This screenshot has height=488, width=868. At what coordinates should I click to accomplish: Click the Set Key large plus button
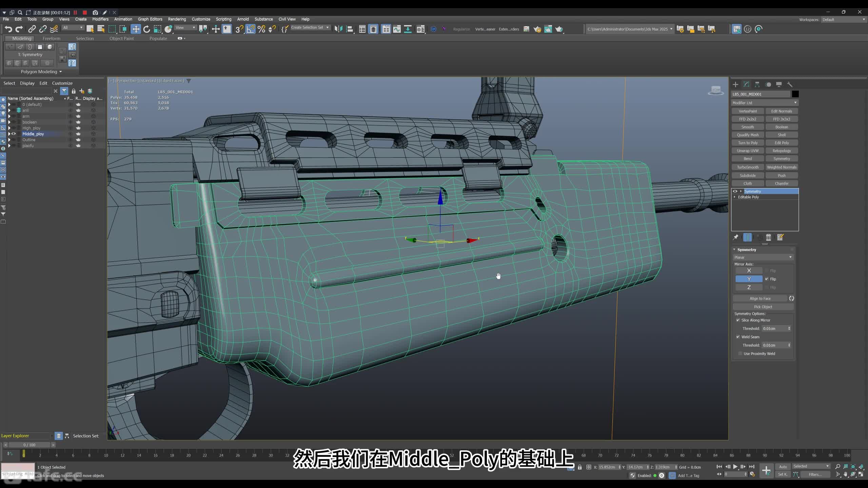click(x=766, y=470)
